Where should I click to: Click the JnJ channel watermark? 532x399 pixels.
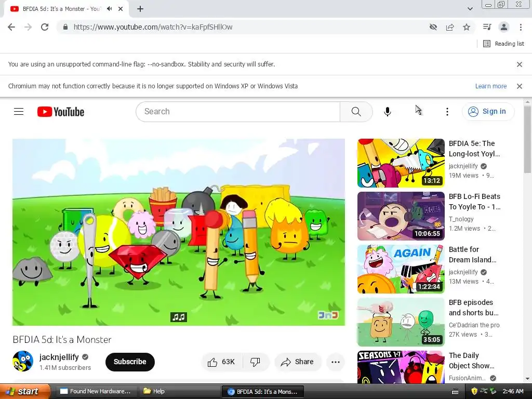[328, 315]
